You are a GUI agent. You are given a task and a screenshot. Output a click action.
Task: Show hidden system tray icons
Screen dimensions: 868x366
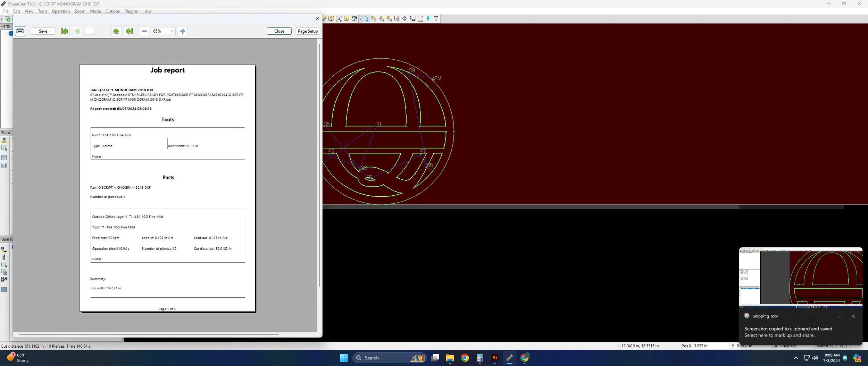pos(796,358)
